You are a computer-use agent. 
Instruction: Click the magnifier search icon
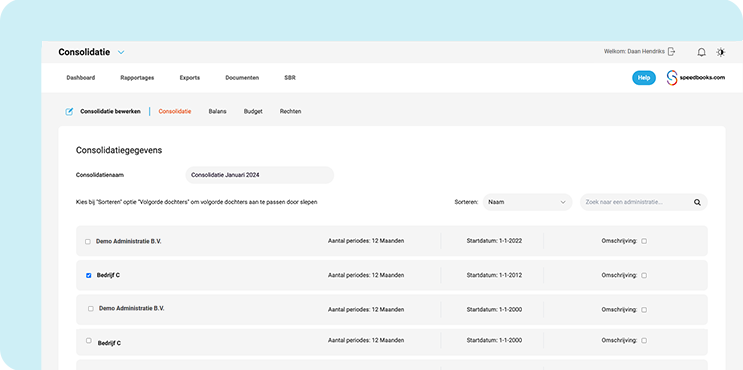pyautogui.click(x=697, y=202)
